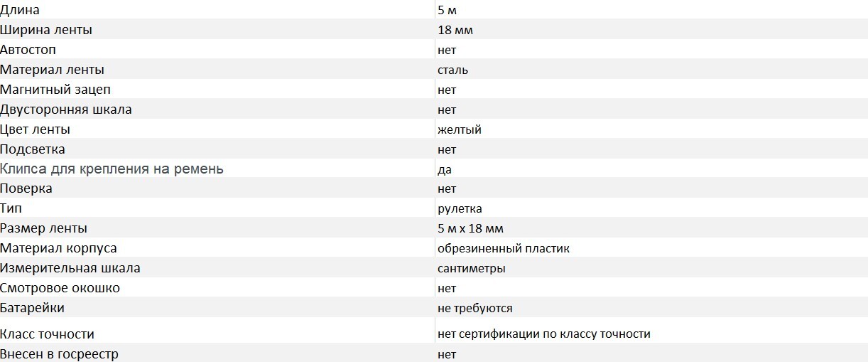Select the '5 м х 18 мм' size value
The image size is (868, 362).
pos(471,228)
